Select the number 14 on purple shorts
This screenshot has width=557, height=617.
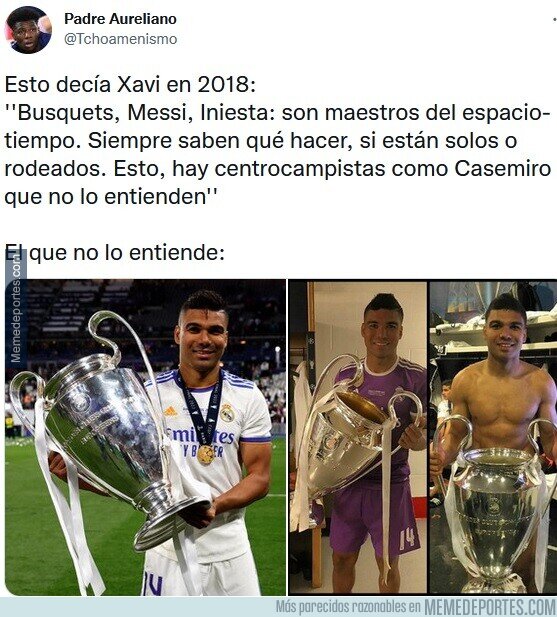pyautogui.click(x=407, y=540)
